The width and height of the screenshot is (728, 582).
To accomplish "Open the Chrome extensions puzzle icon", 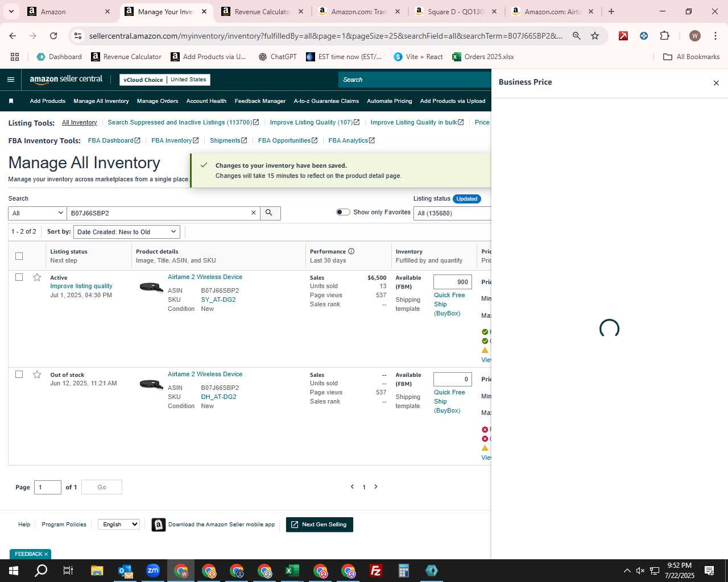I will click(x=664, y=36).
